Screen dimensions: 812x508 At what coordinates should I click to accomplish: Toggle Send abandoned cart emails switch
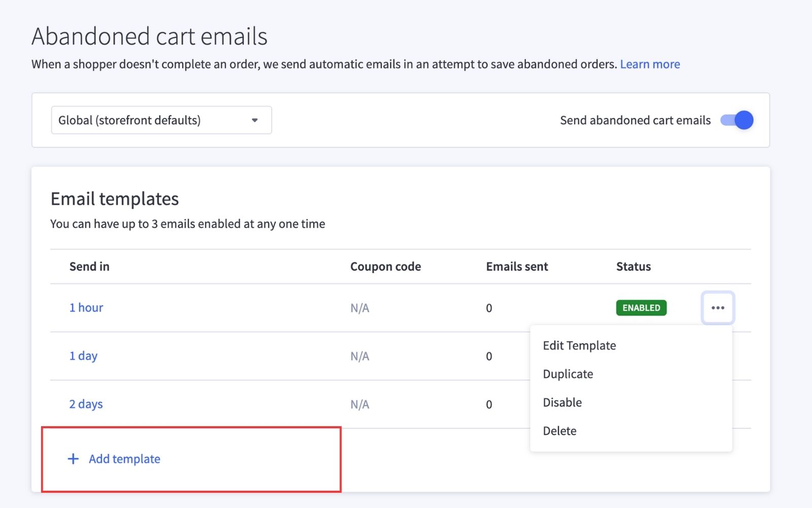pos(737,120)
